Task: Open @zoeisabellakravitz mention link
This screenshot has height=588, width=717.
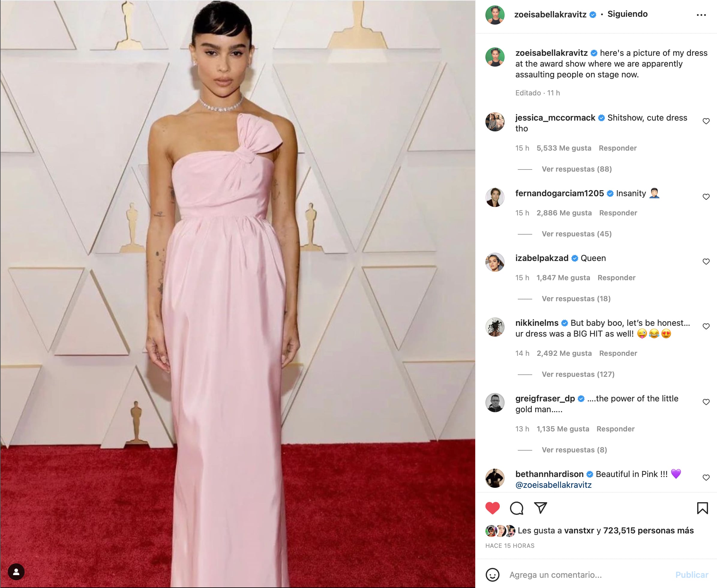Action: click(x=553, y=485)
